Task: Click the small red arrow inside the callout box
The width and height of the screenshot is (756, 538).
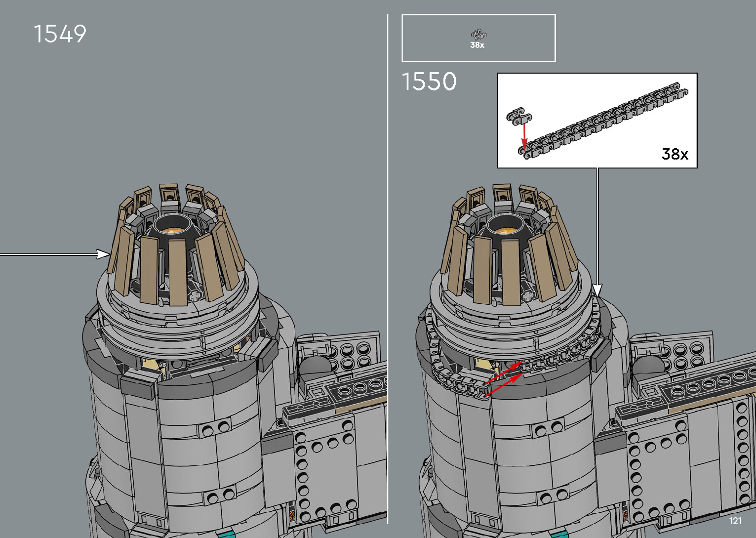Action: (x=524, y=136)
